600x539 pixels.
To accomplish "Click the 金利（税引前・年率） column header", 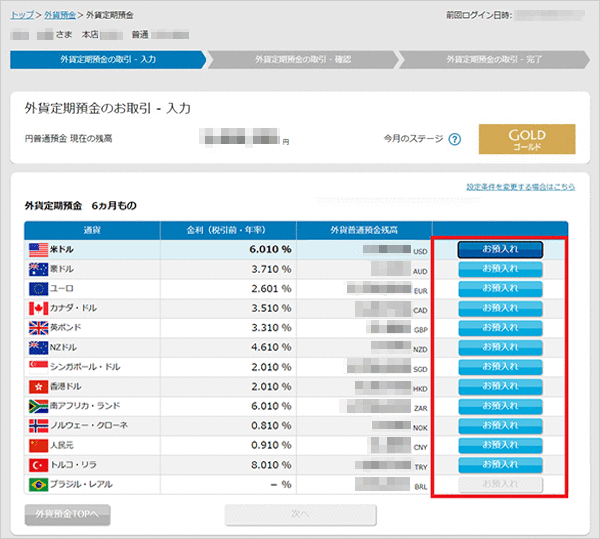I will tap(228, 230).
